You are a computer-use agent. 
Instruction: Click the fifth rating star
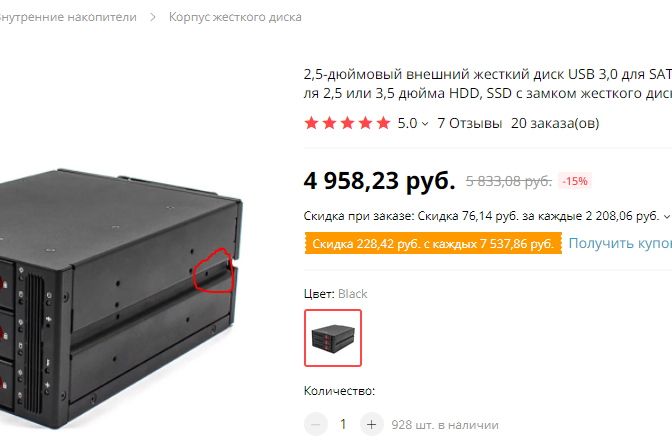(383, 123)
